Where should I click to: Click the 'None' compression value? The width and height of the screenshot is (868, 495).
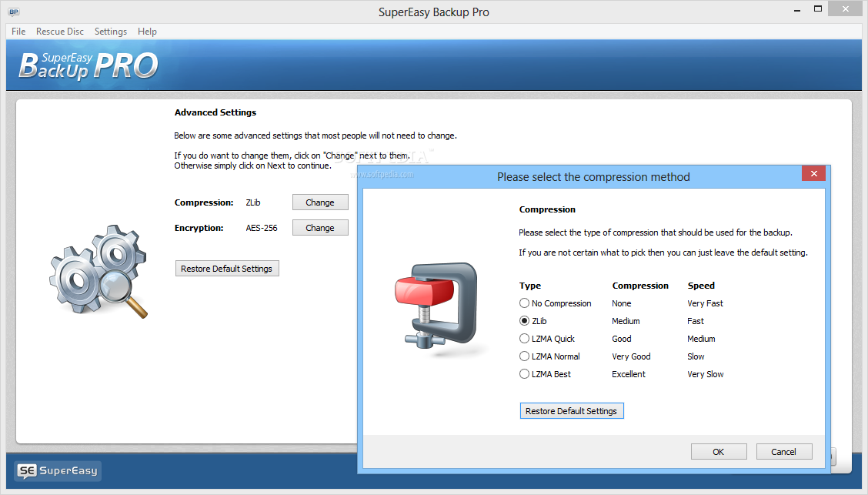621,303
